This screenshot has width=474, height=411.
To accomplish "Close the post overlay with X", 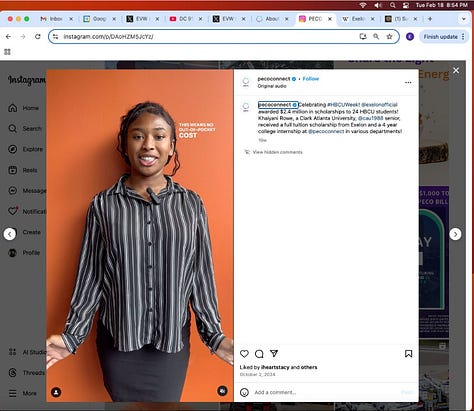I will (x=456, y=70).
